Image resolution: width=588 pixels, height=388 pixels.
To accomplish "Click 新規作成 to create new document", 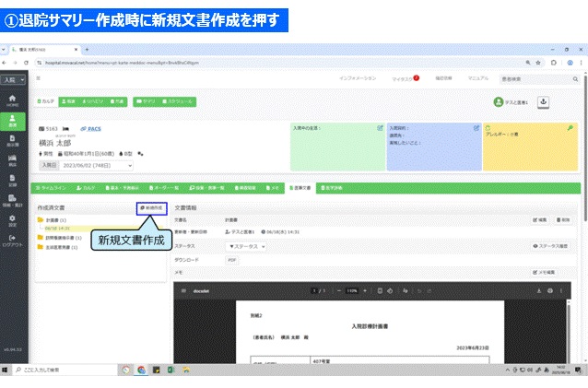I will pyautogui.click(x=151, y=208).
